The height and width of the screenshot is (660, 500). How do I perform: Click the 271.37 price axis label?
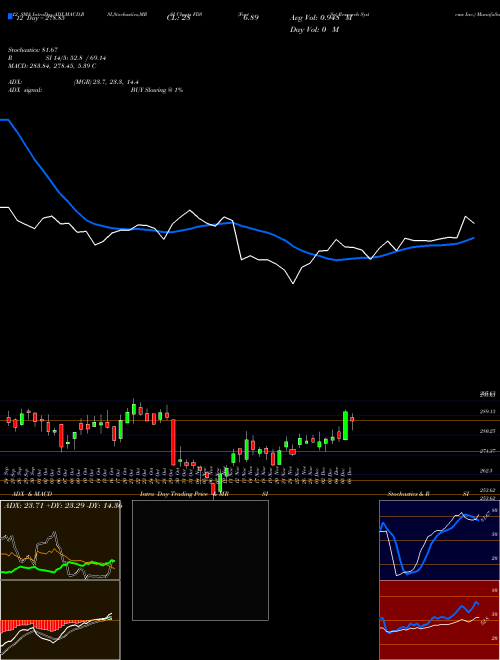point(487,451)
